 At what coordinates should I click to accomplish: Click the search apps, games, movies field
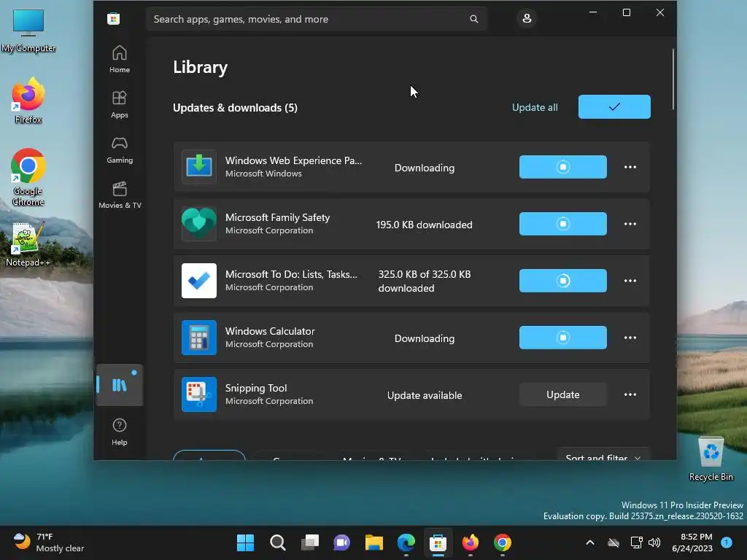(x=317, y=19)
